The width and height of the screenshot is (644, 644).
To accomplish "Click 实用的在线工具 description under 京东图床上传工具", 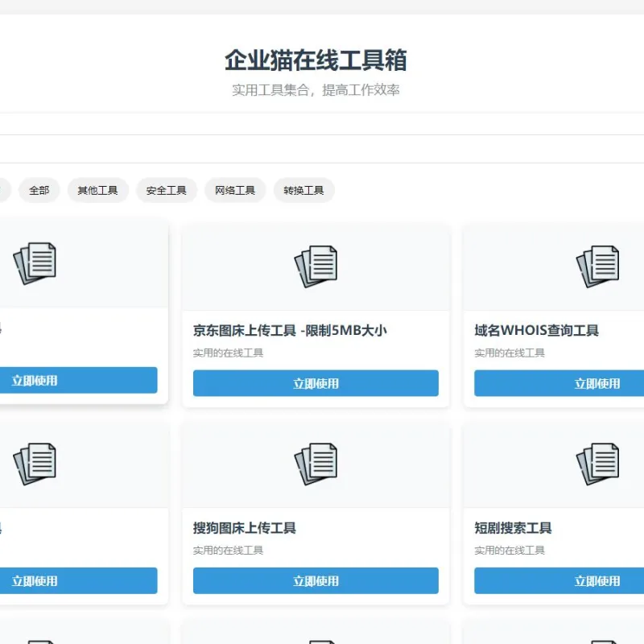I will tap(228, 353).
